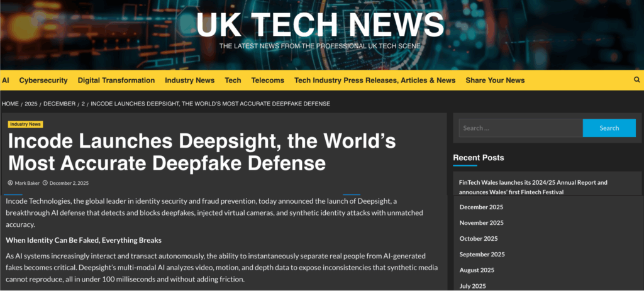Click the search magnifier icon in navbar
Image resolution: width=644 pixels, height=291 pixels.
tap(636, 80)
